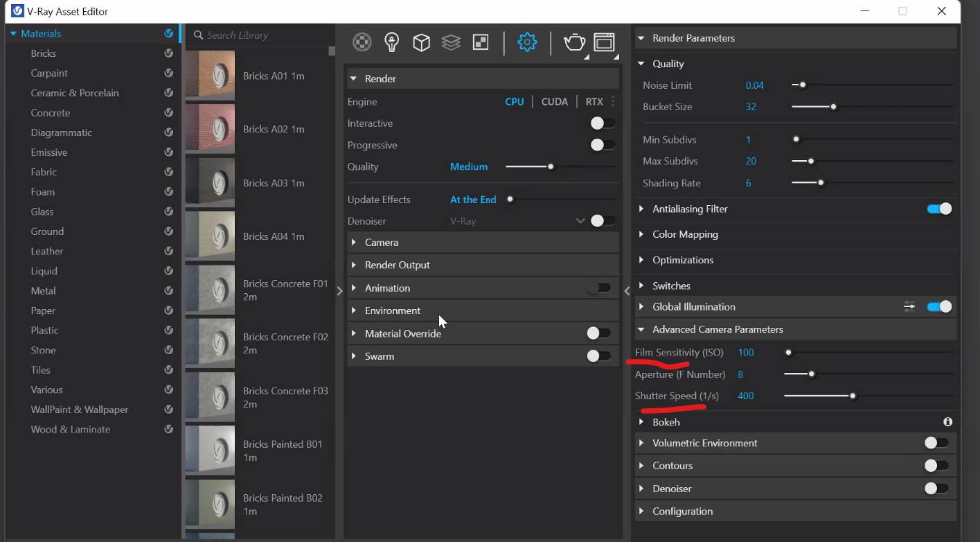Click the Bokeh info icon
The image size is (980, 542).
(947, 421)
